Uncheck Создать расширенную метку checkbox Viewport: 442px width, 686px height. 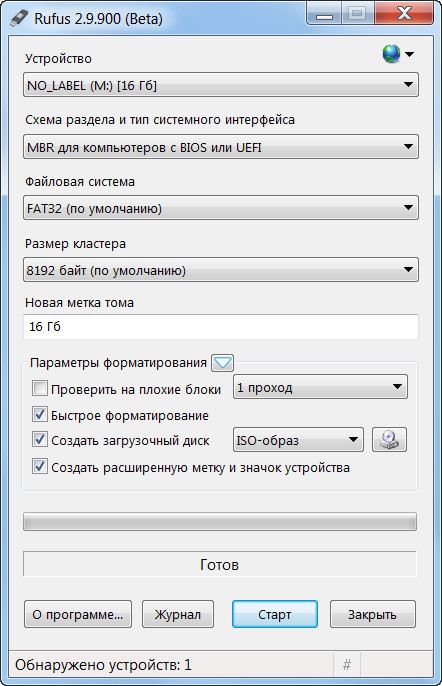pyautogui.click(x=40, y=466)
